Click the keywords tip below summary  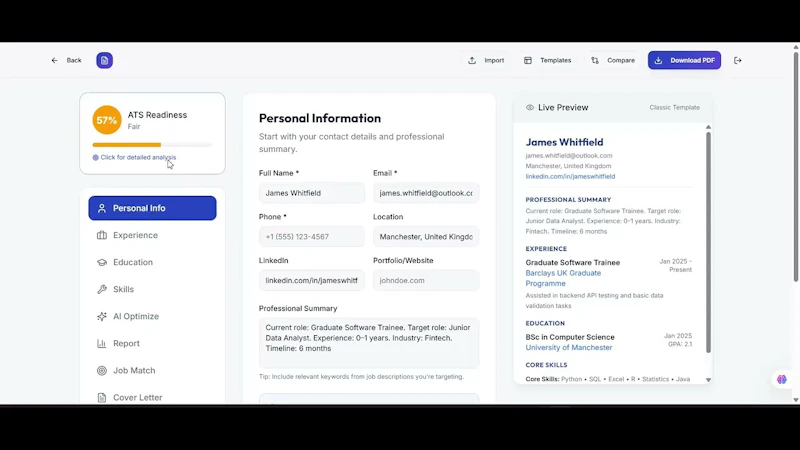(x=361, y=377)
